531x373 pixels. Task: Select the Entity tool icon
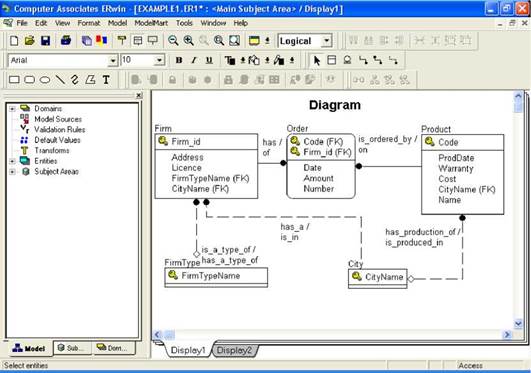[332, 60]
